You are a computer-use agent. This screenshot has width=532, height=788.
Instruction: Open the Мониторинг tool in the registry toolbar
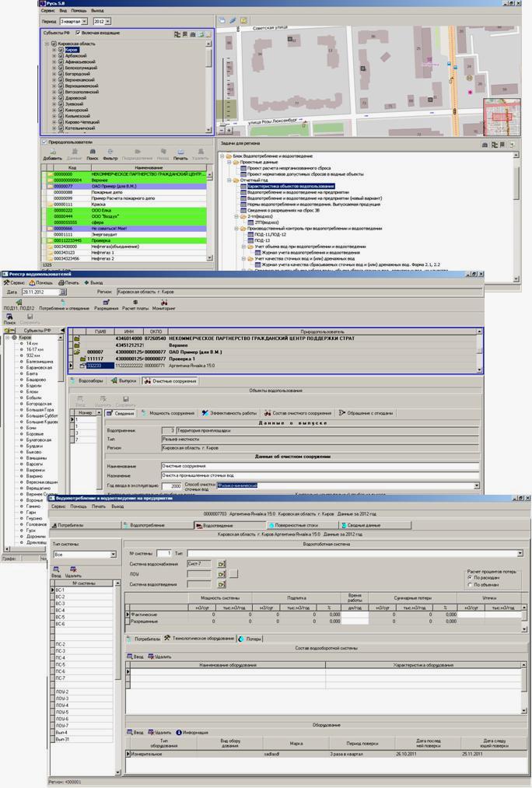(x=164, y=304)
